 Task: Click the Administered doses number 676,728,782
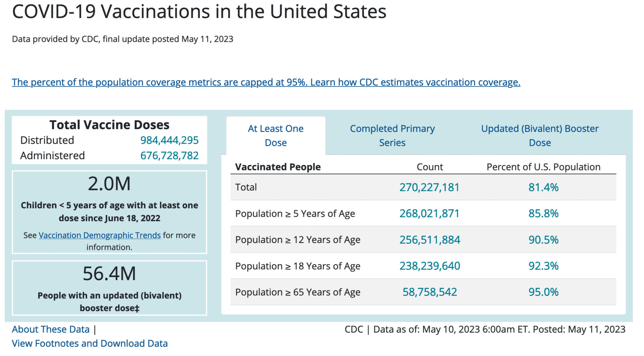169,156
